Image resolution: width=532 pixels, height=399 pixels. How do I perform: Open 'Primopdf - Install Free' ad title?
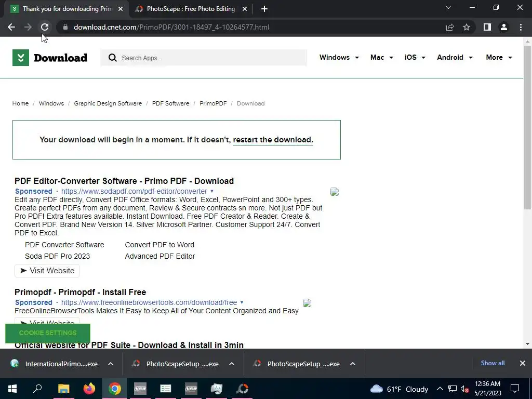pos(81,292)
